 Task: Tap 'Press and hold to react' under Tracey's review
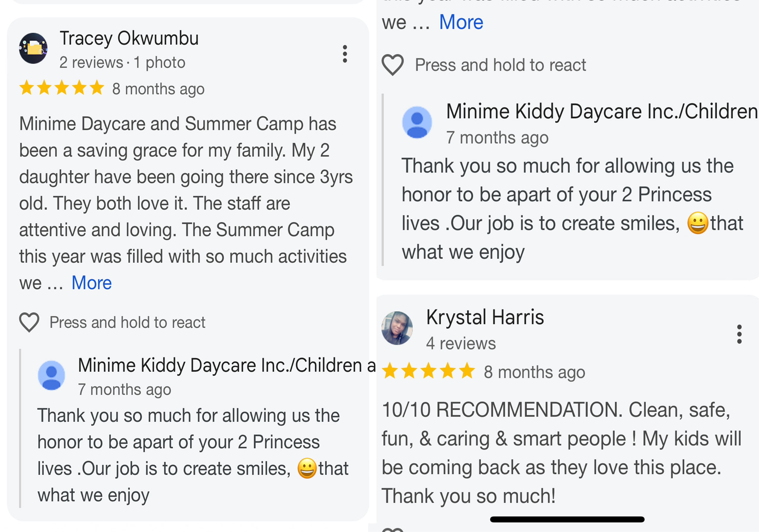127,322
